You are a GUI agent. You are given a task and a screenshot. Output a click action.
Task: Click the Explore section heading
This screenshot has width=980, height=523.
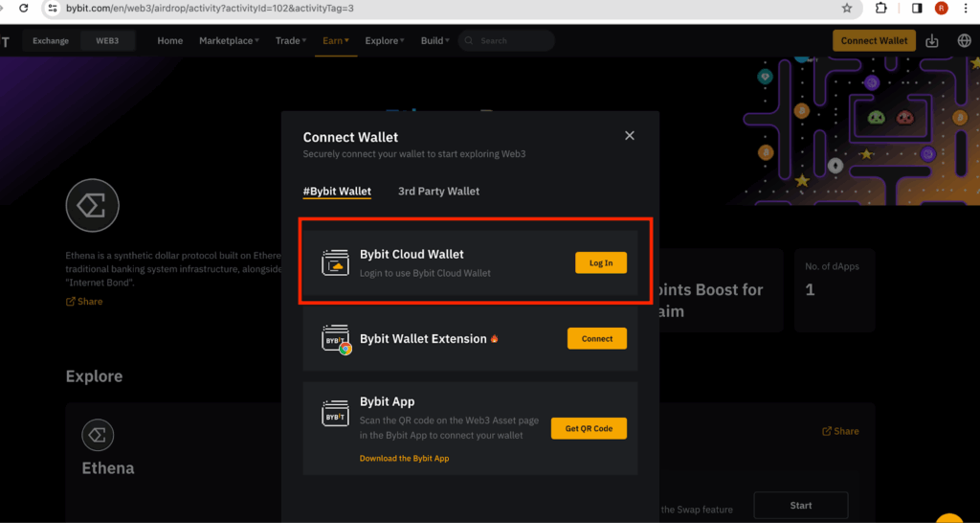95,376
